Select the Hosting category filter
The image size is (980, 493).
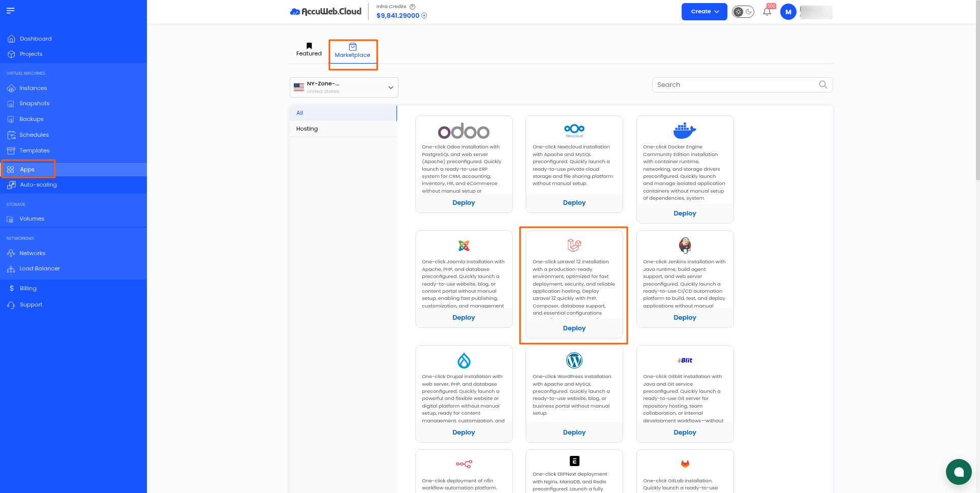(x=343, y=129)
